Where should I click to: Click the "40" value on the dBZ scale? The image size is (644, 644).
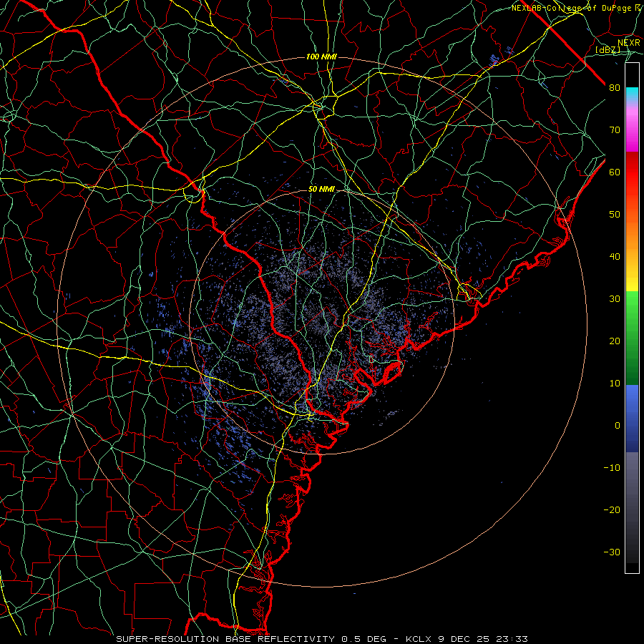(x=615, y=257)
